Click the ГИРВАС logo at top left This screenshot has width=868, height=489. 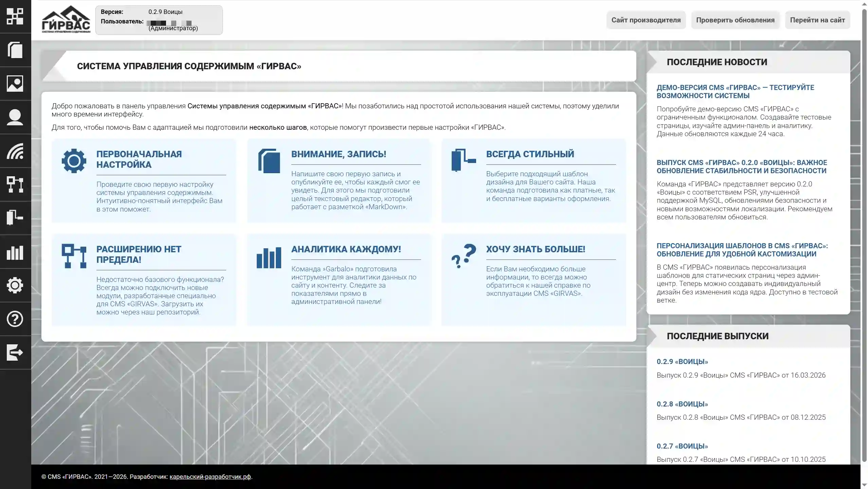point(65,19)
